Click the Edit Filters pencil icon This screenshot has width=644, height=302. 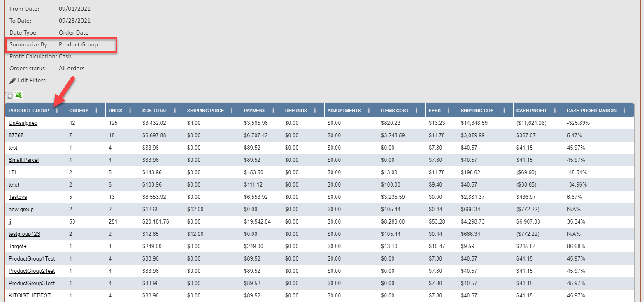click(x=12, y=80)
